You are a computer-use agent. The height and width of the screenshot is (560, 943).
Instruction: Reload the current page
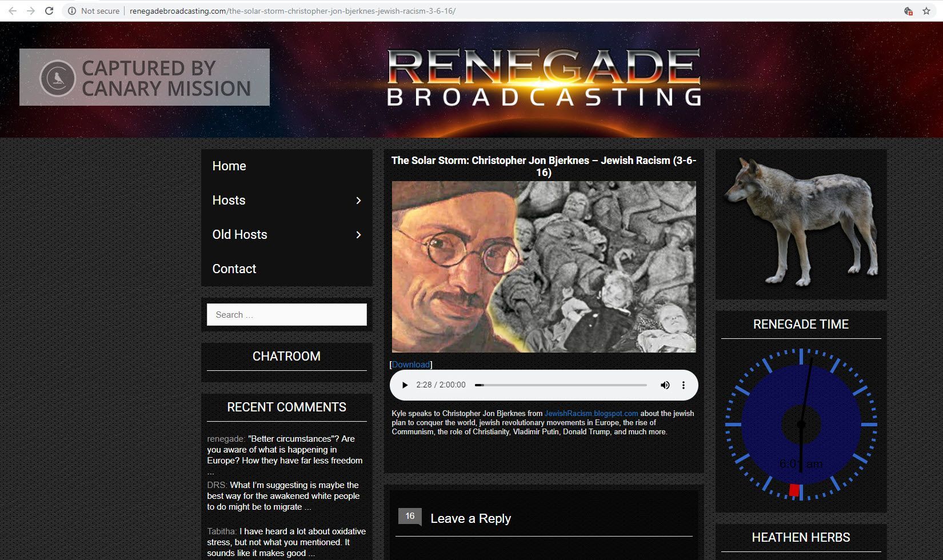tap(49, 11)
